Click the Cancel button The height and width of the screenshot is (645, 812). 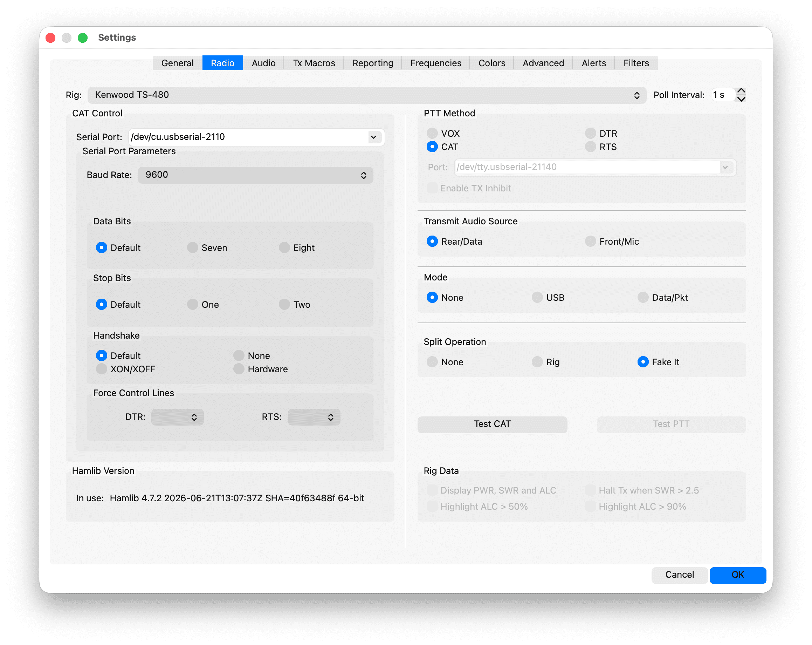[680, 575]
